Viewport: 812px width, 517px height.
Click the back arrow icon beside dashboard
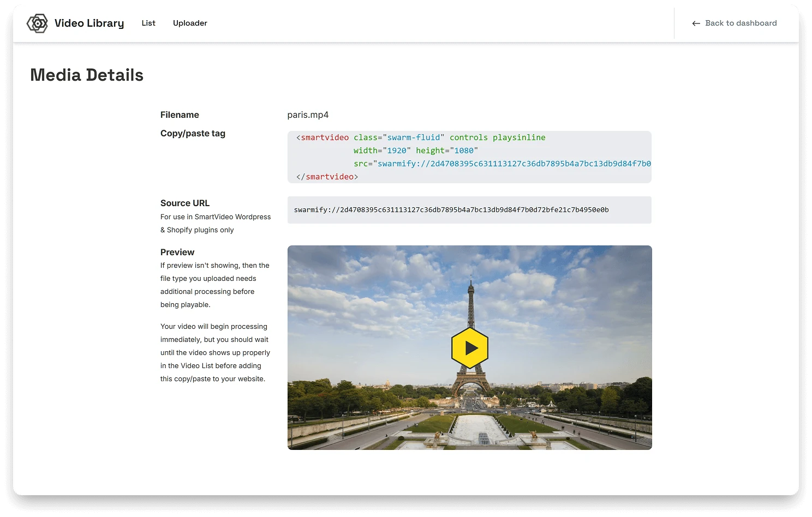click(696, 23)
